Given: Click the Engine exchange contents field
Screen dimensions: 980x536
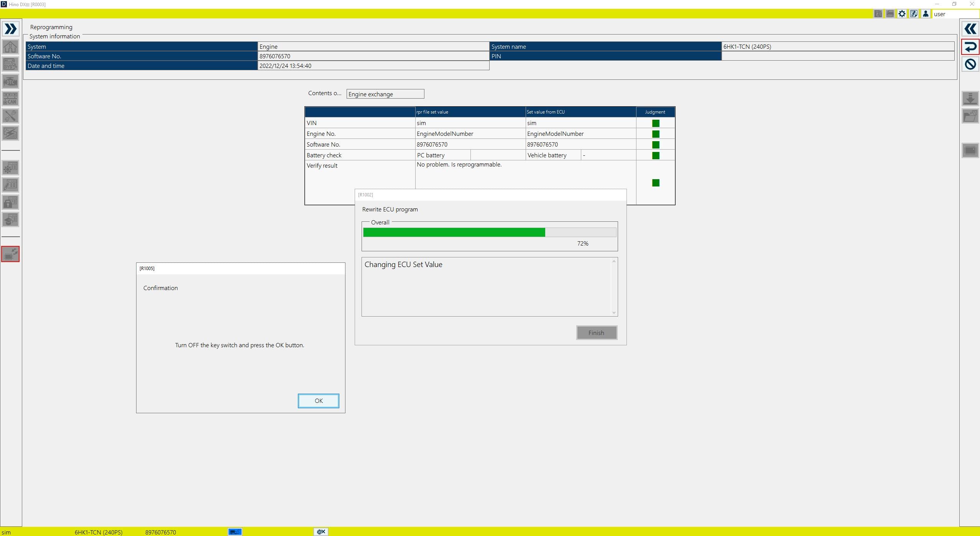Looking at the screenshot, I should [x=385, y=94].
